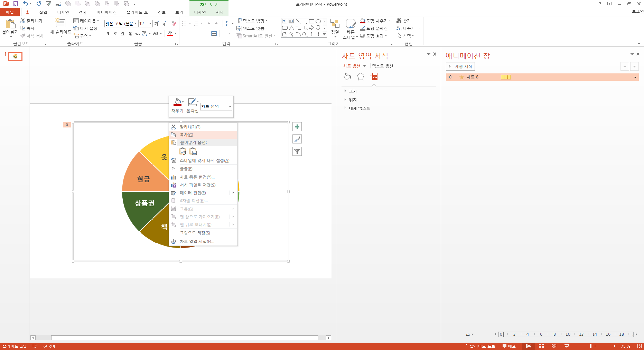Select Fill & Line paint bucket icon
Screen dimensions: 644x350
click(347, 77)
